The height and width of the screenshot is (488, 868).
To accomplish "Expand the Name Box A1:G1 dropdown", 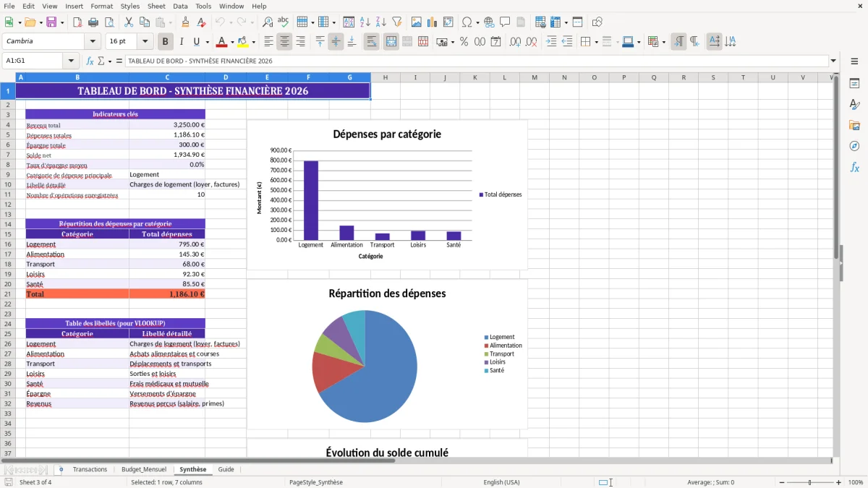I will click(71, 61).
